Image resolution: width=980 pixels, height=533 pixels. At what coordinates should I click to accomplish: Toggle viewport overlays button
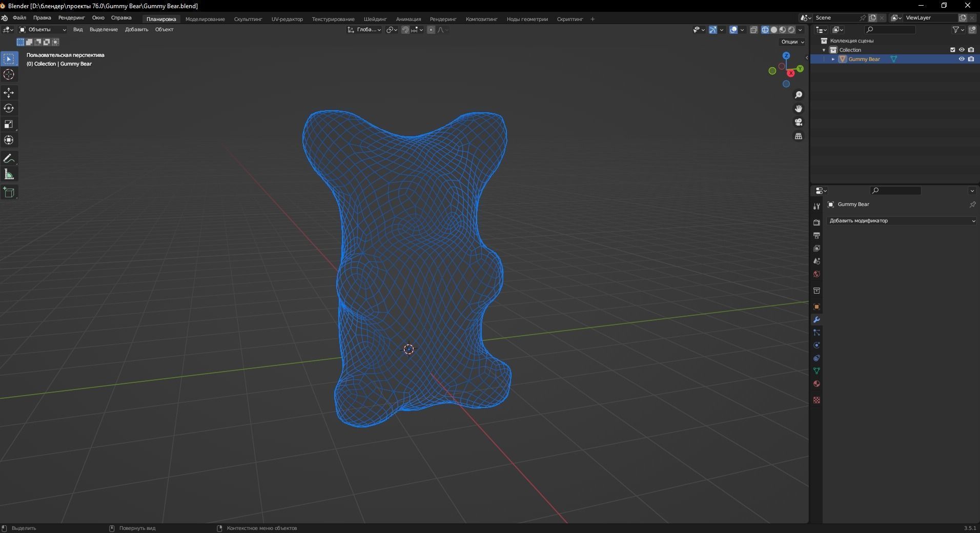tap(733, 30)
